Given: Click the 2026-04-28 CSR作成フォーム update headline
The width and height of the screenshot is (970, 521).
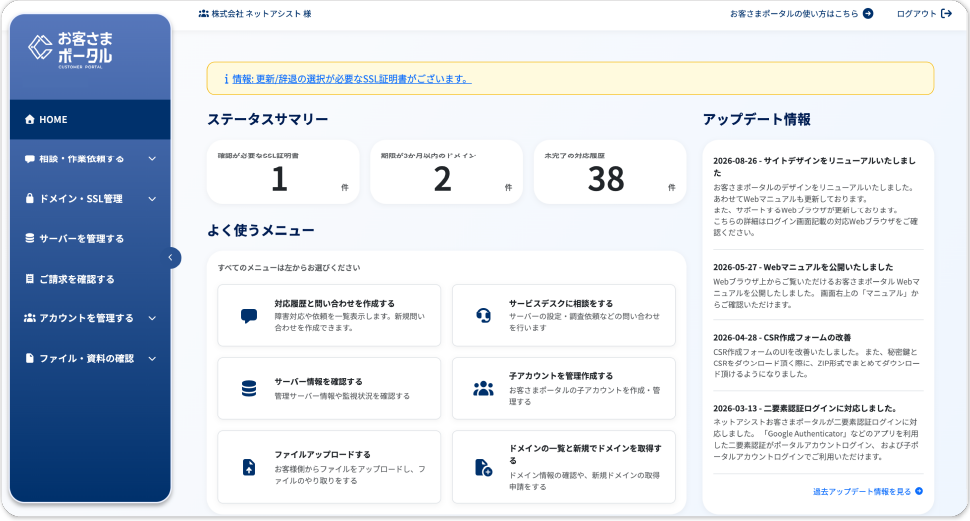Looking at the screenshot, I should pyautogui.click(x=782, y=338).
